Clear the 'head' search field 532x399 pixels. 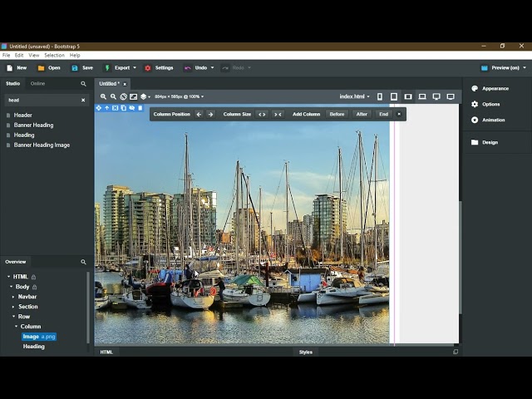[x=83, y=100]
